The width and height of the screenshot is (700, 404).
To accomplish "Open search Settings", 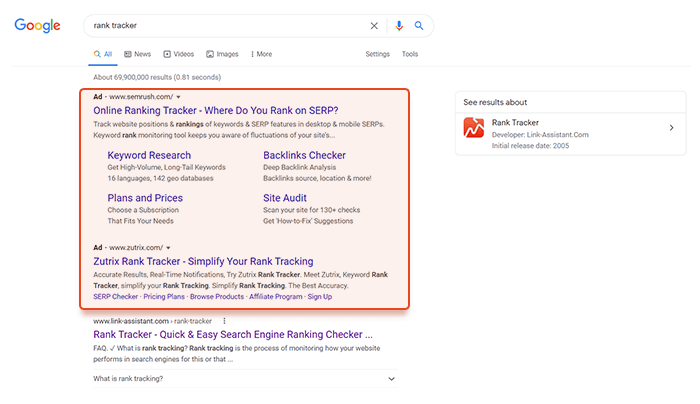I will click(x=378, y=54).
